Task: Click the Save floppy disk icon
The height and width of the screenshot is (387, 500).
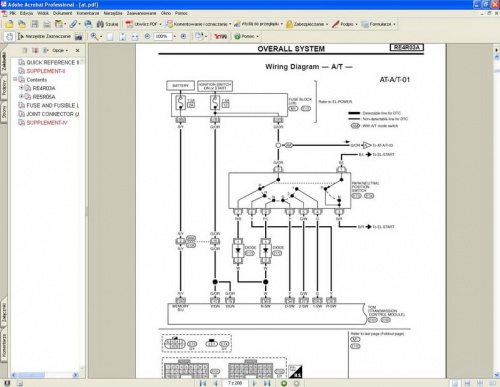Action: [35, 24]
